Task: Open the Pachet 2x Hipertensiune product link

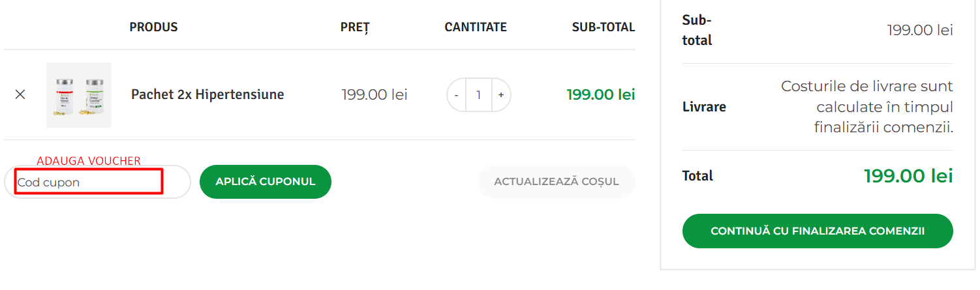Action: click(x=207, y=94)
